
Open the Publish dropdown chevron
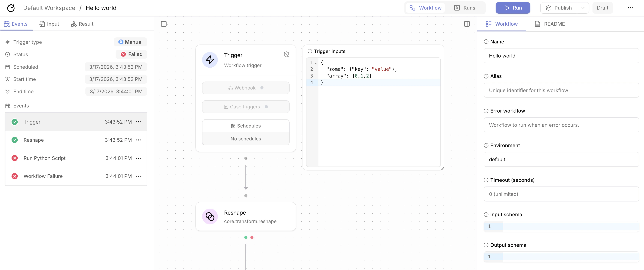pos(583,8)
